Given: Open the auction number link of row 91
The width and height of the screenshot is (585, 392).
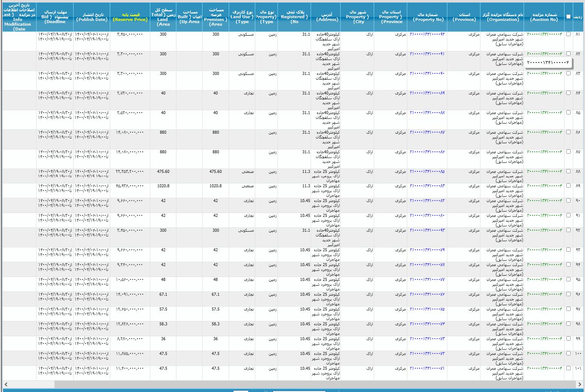Looking at the screenshot, I should (x=544, y=216).
